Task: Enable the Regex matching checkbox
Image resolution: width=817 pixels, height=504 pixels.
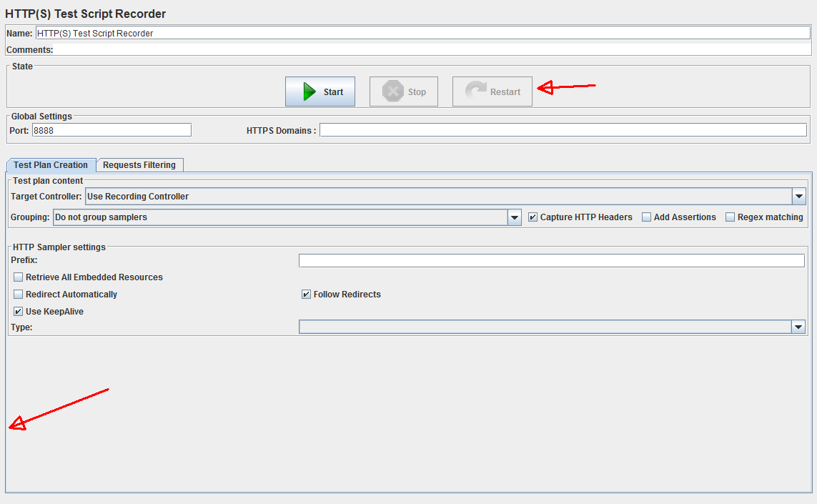Action: click(x=730, y=217)
